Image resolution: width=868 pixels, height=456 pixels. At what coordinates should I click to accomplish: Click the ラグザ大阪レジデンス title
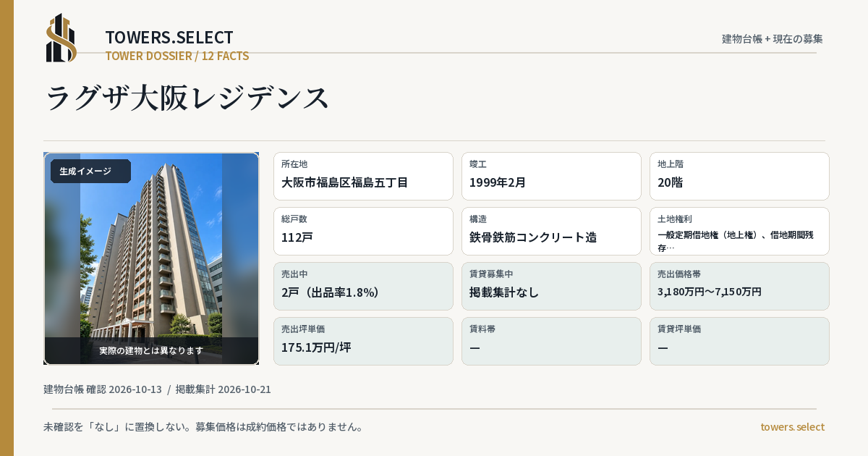tap(187, 98)
